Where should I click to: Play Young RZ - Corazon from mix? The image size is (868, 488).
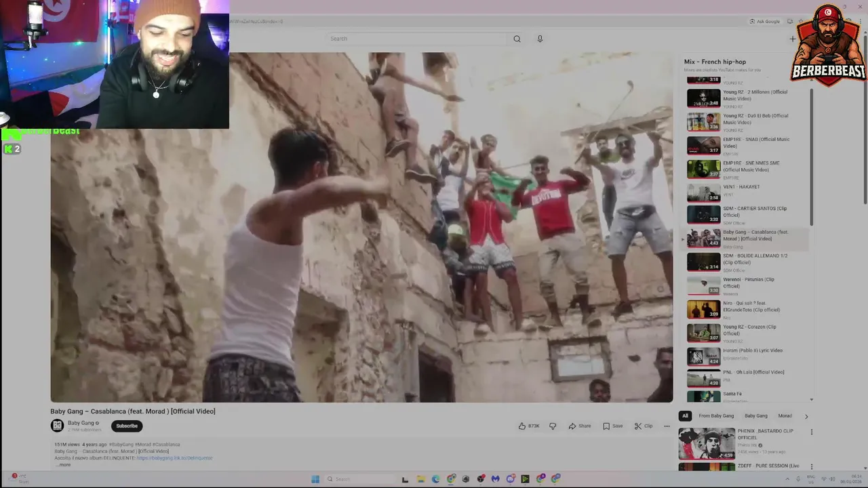[746, 333]
